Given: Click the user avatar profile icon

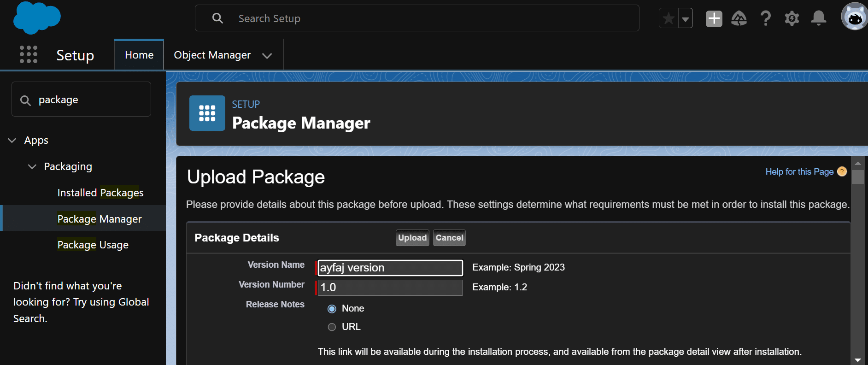Looking at the screenshot, I should tap(854, 18).
